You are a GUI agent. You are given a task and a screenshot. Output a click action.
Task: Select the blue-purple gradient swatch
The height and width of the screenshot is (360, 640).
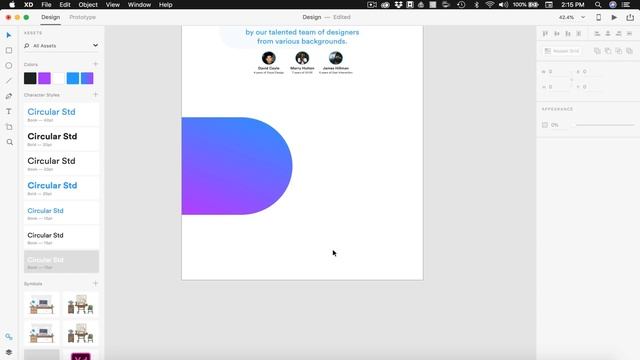[x=87, y=78]
